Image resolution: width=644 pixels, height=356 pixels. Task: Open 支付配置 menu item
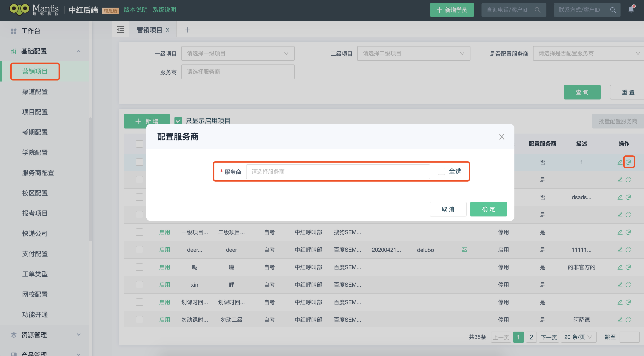tap(35, 254)
